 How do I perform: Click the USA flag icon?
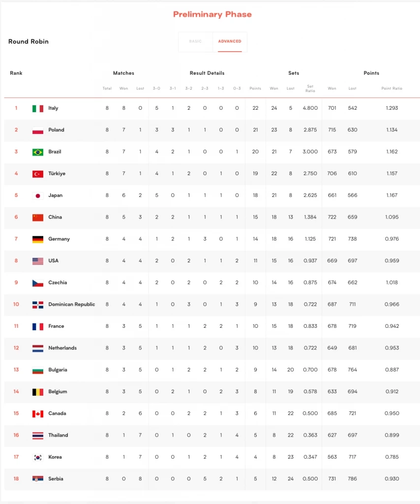38,261
